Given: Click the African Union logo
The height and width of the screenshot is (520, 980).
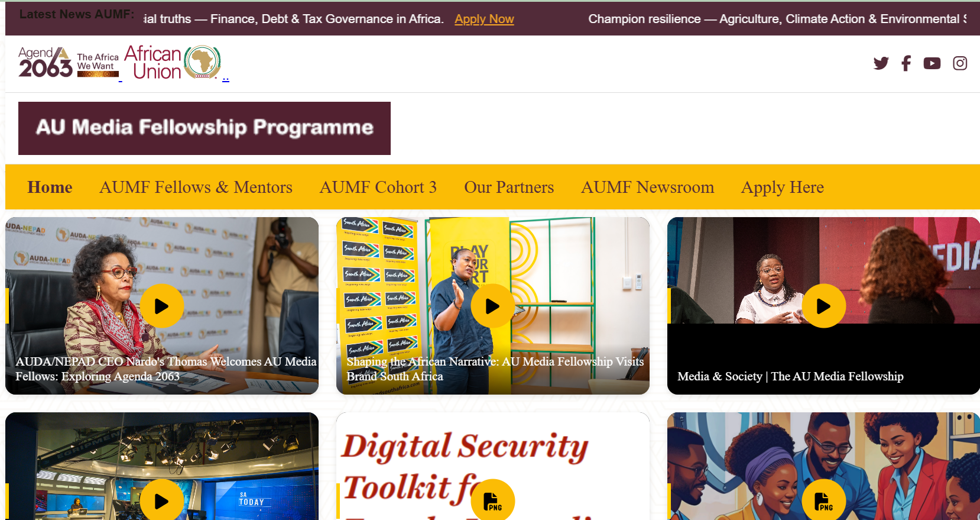Looking at the screenshot, I should (173, 63).
